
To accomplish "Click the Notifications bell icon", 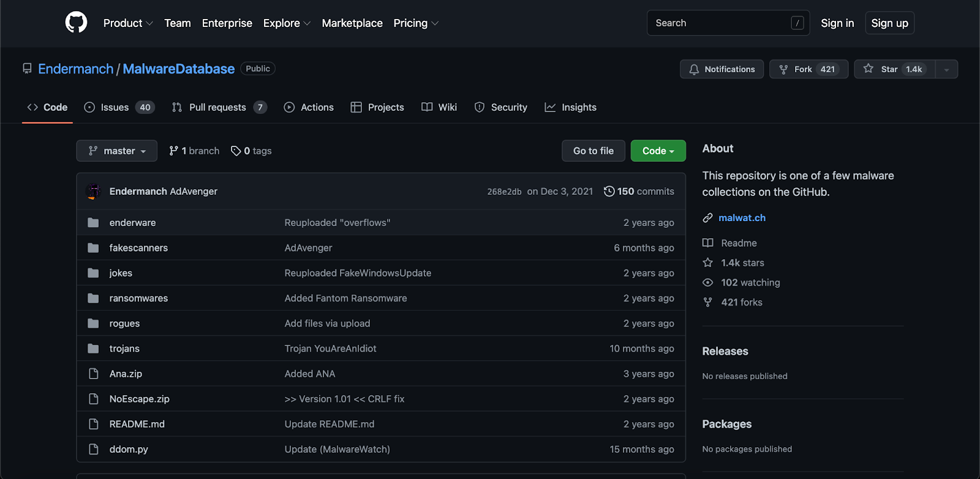I will (x=694, y=69).
